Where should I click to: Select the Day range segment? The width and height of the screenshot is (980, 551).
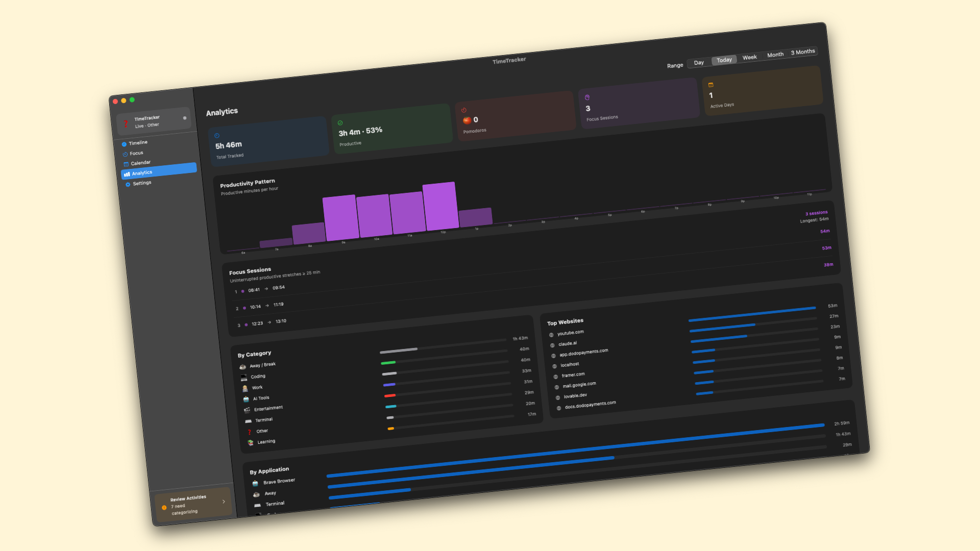tap(699, 63)
